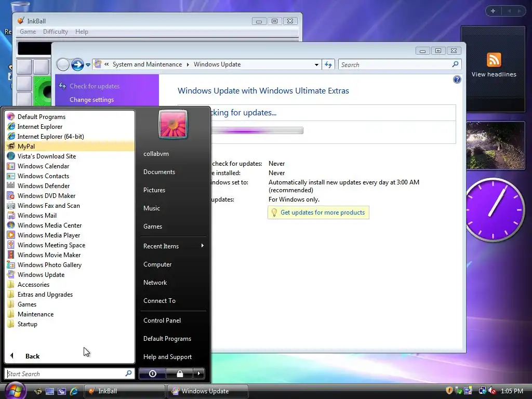532x399 pixels.
Task: Expand the Accessories folder
Action: pyautogui.click(x=33, y=284)
